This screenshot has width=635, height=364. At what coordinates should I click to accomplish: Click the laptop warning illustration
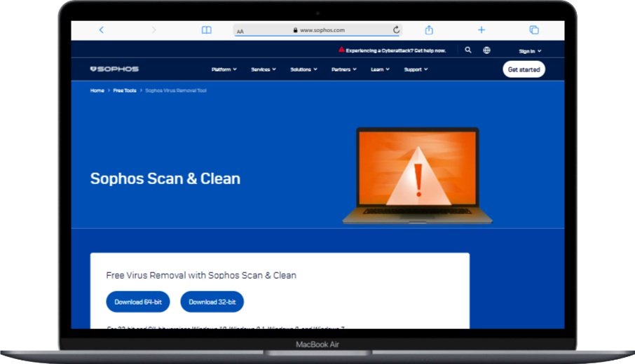pos(417,175)
